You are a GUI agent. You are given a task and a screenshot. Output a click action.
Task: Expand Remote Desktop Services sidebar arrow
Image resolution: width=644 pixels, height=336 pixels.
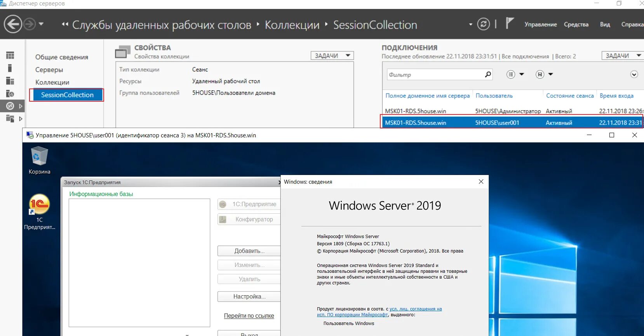21,106
